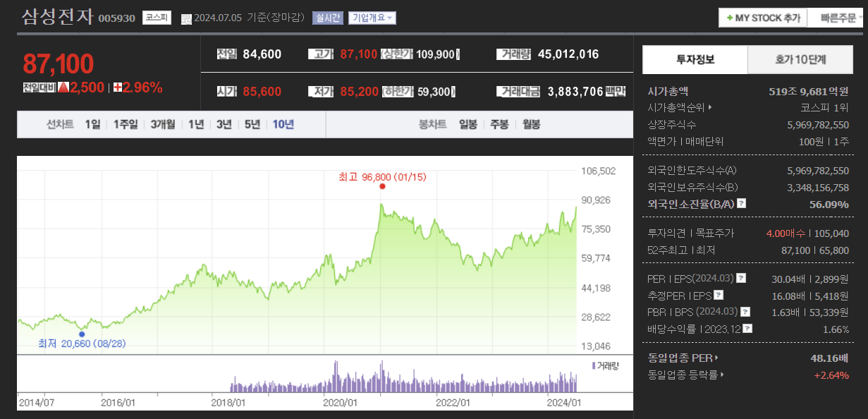Open help icon next to 배당수익률 2023.12

[x=747, y=328]
